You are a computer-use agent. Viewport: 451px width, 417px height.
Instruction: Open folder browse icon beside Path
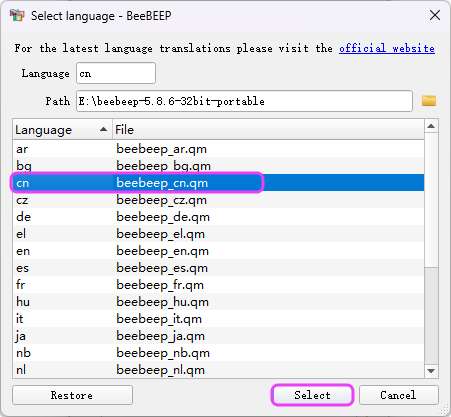coord(429,101)
